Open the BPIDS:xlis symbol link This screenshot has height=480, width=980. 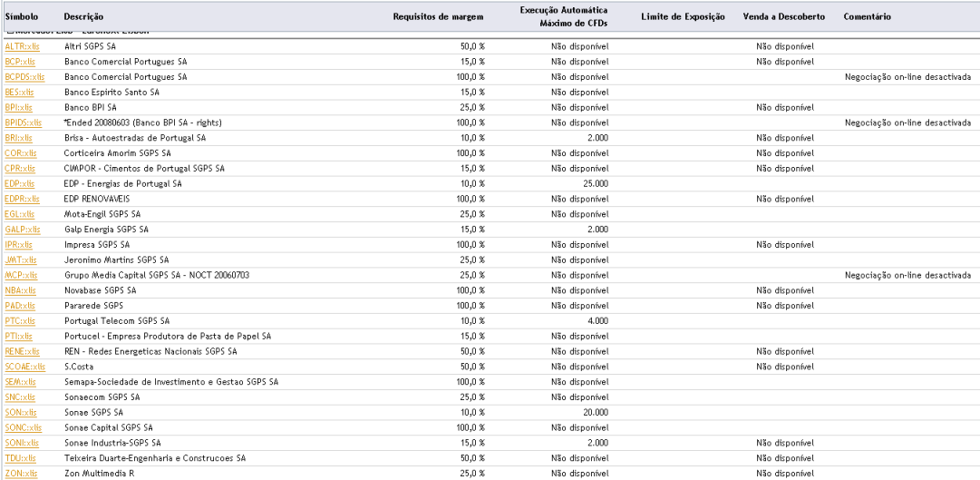pos(24,122)
